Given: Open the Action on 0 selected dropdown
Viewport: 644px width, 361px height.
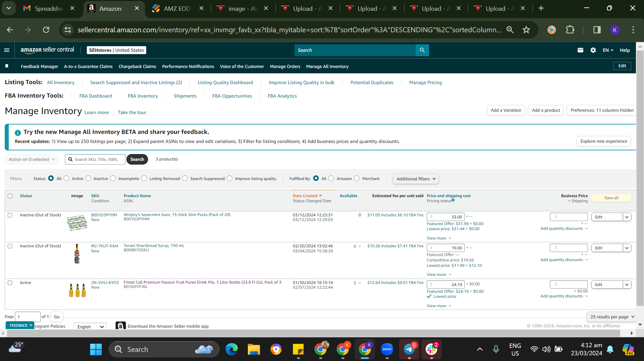Looking at the screenshot, I should 32,159.
